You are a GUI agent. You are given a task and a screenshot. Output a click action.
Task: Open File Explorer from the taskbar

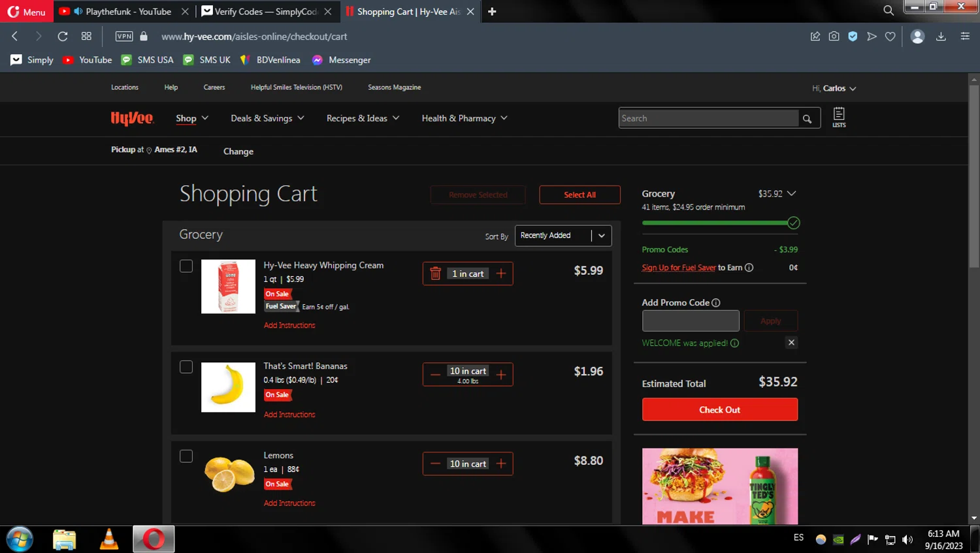[x=65, y=539]
